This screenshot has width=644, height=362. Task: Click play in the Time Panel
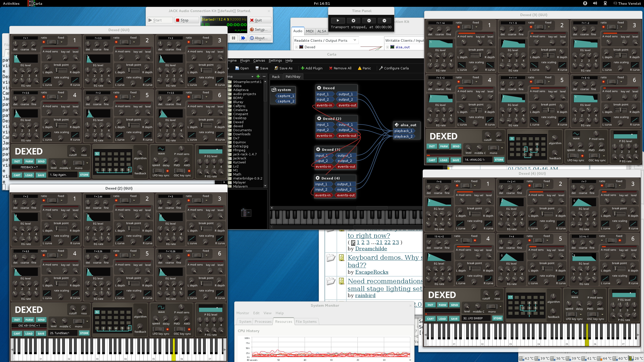point(338,21)
